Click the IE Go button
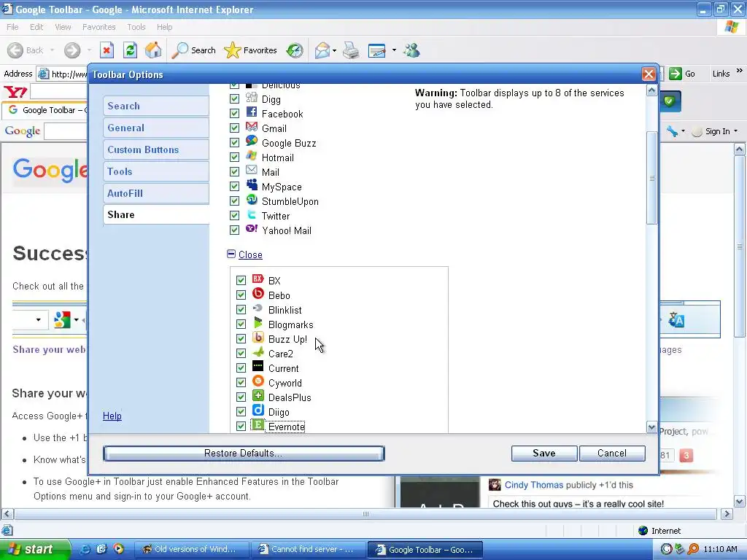Viewport: 747px width, 560px height. click(682, 74)
